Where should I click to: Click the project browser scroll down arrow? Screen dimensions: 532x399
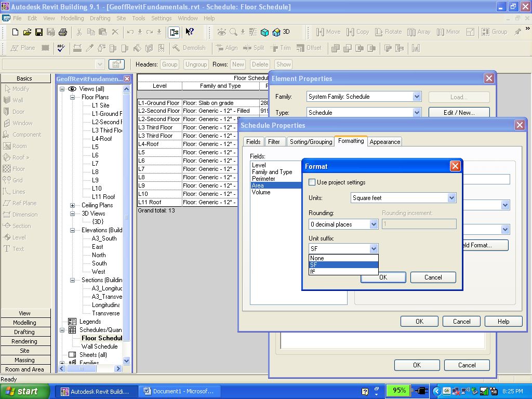127,361
